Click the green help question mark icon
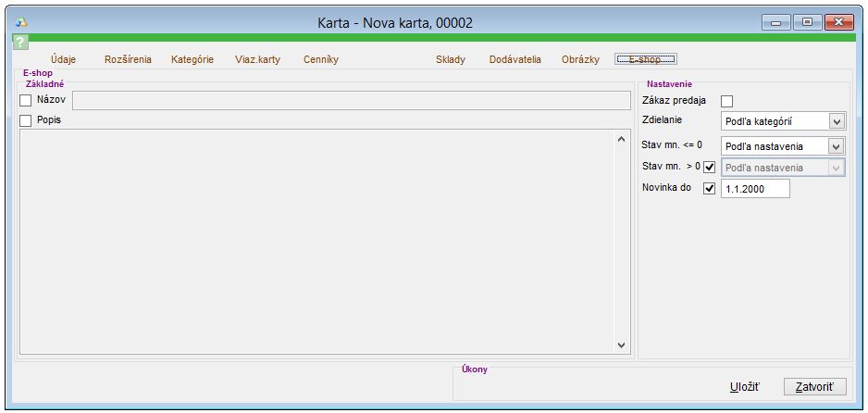 pyautogui.click(x=21, y=44)
